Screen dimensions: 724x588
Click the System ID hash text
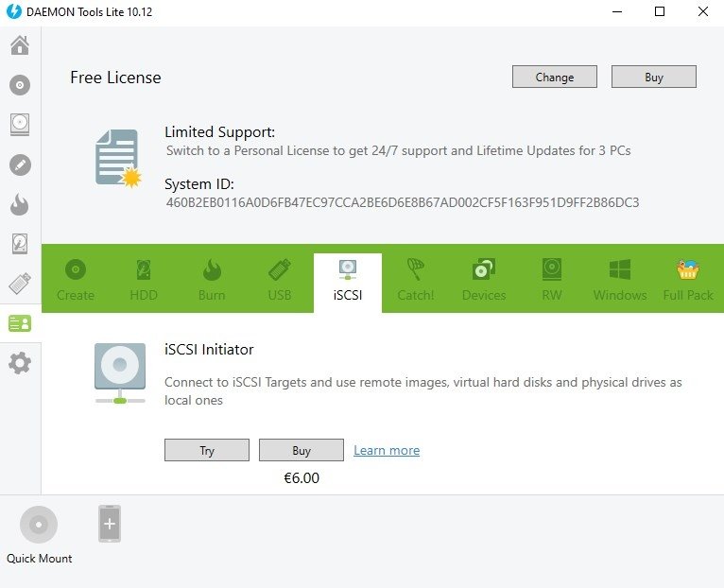[x=403, y=202]
